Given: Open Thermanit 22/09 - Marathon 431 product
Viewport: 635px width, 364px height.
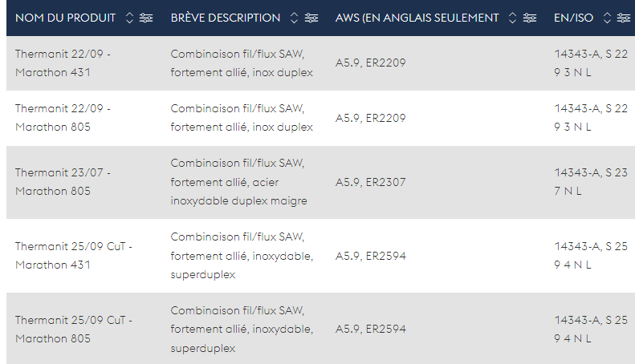Looking at the screenshot, I should (x=63, y=63).
